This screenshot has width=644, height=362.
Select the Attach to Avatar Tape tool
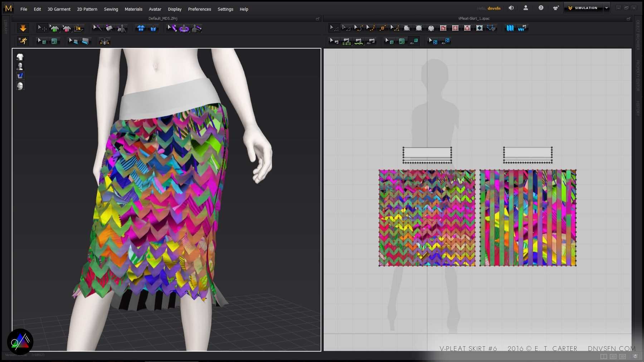point(197,28)
